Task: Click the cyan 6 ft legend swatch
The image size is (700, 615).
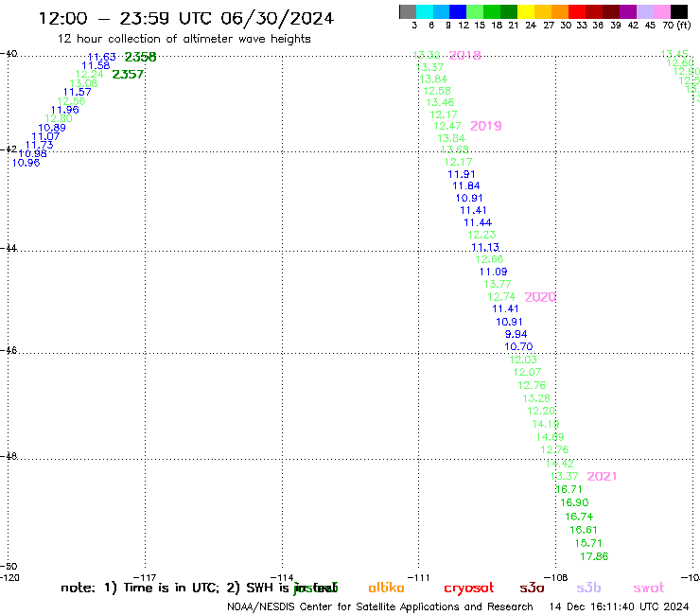Action: [x=425, y=11]
